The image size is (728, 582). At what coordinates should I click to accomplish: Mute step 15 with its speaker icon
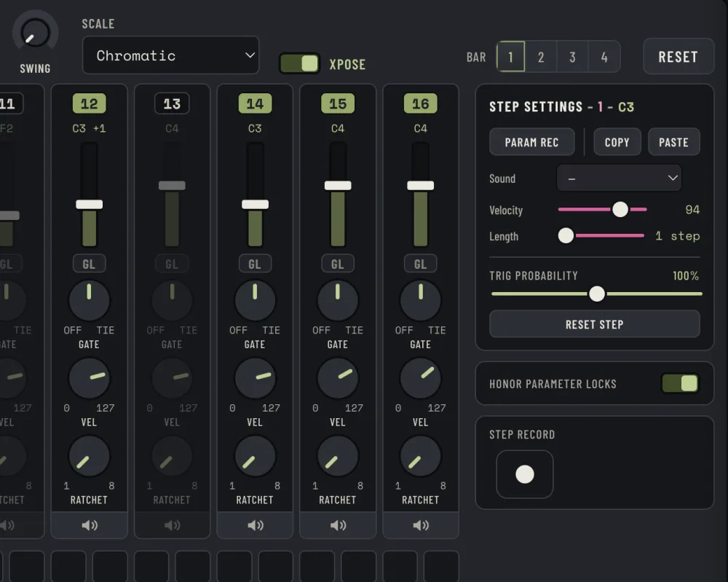point(338,525)
